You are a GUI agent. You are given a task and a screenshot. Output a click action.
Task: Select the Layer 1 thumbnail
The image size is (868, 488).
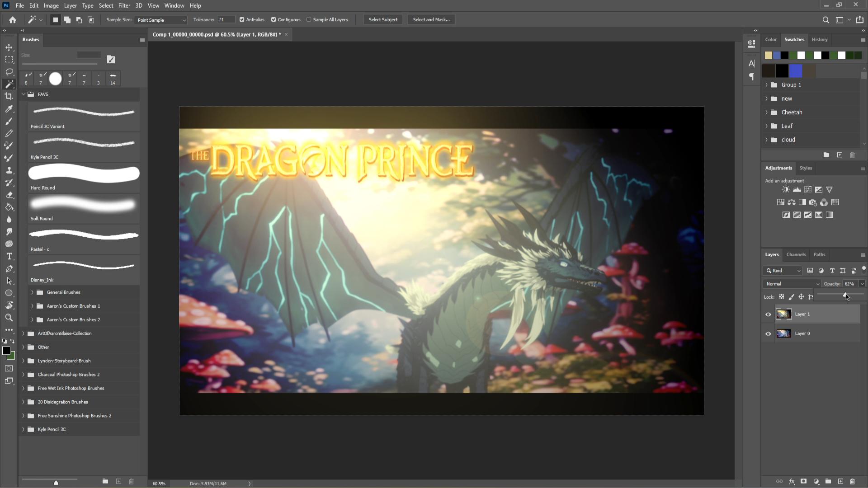pos(783,314)
